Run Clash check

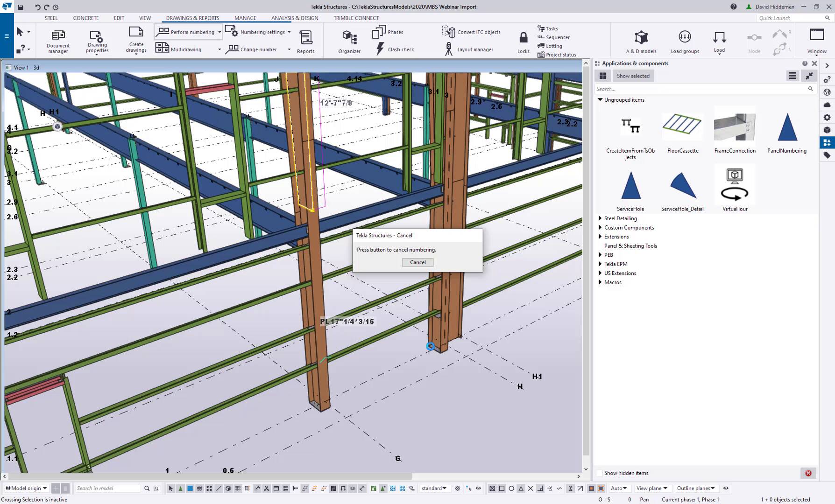click(395, 49)
